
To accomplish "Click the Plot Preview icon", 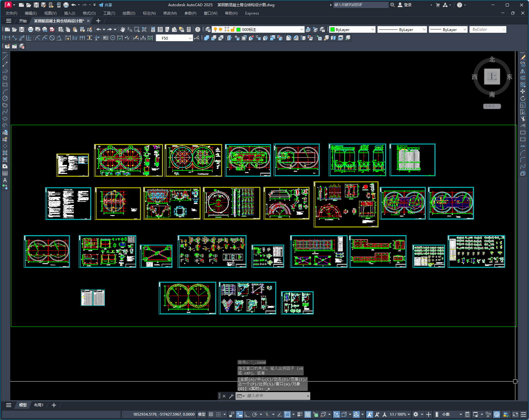I will [37, 29].
